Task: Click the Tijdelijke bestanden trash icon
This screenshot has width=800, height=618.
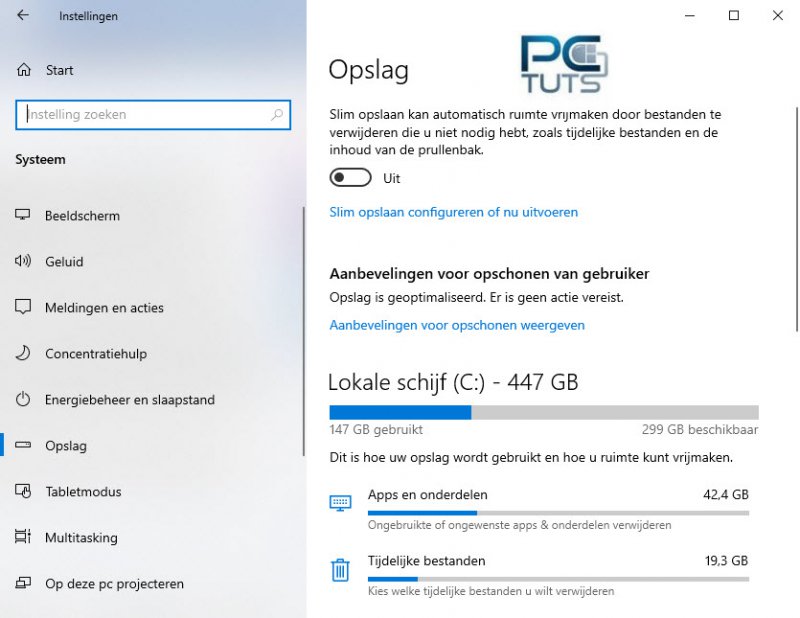Action: click(340, 570)
